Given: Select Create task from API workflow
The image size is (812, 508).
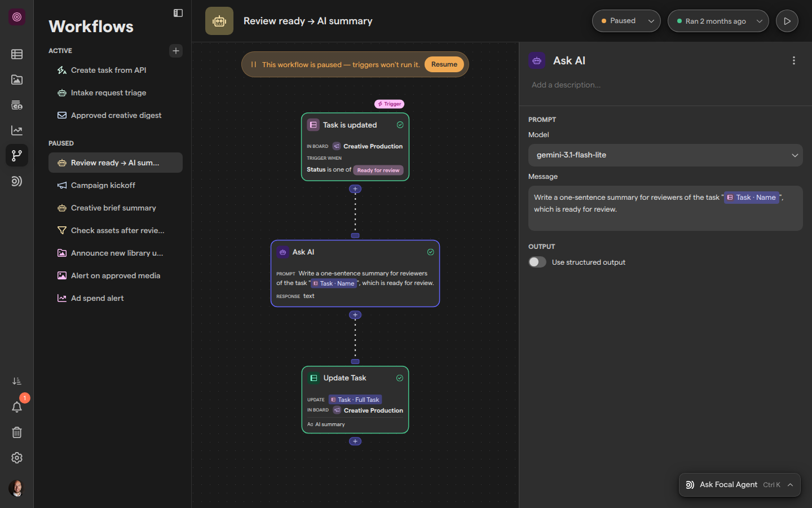Looking at the screenshot, I should (x=116, y=70).
